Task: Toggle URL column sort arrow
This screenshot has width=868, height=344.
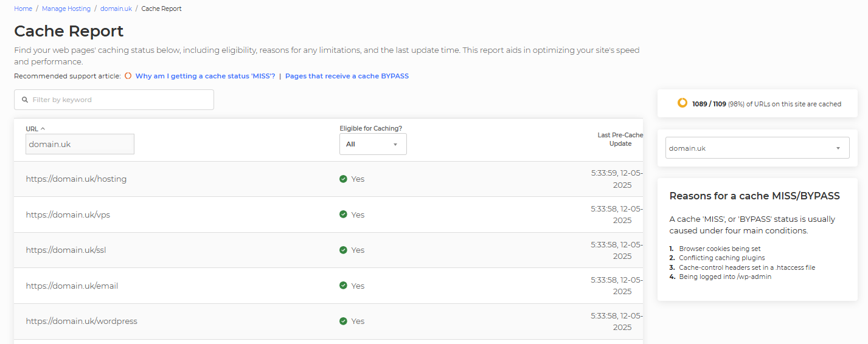Action: click(43, 129)
